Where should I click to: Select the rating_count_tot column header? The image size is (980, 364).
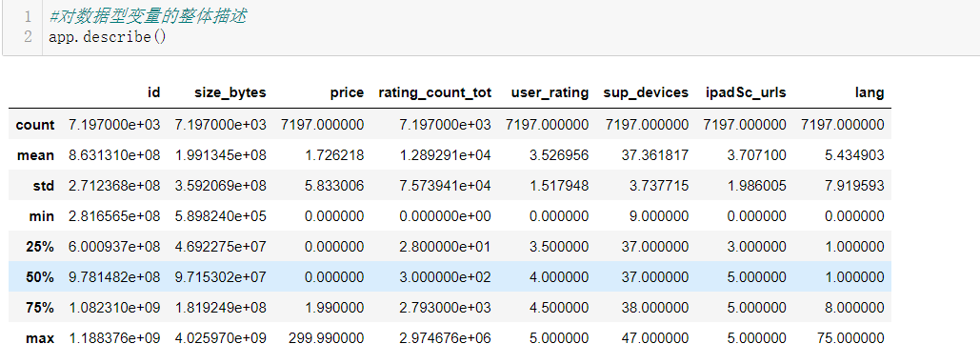point(435,93)
